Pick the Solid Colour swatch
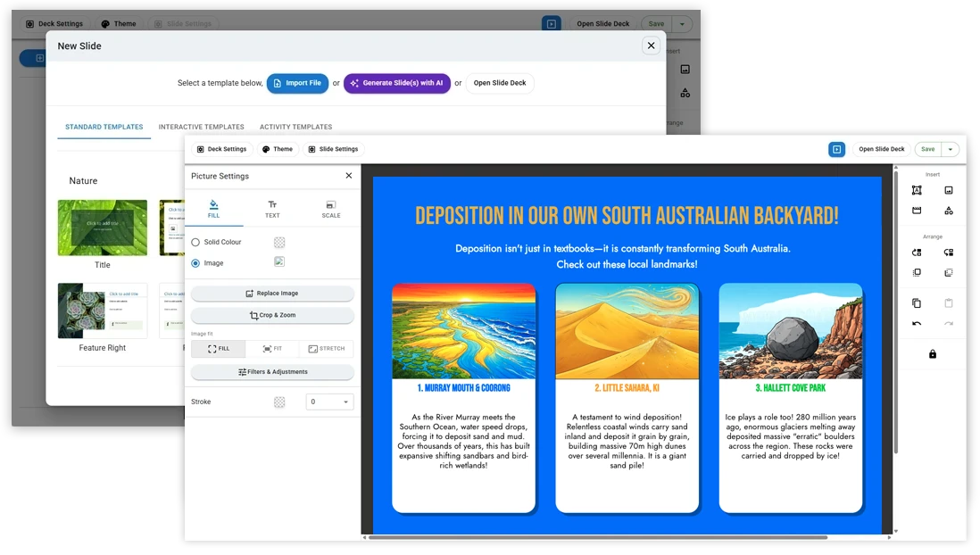The image size is (980, 555). [279, 243]
